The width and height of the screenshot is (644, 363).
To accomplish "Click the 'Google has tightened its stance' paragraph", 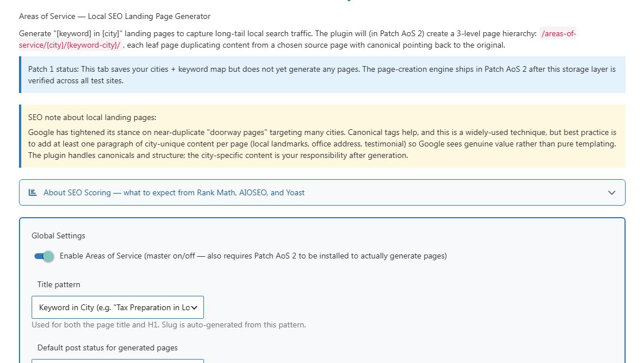I will [x=322, y=144].
